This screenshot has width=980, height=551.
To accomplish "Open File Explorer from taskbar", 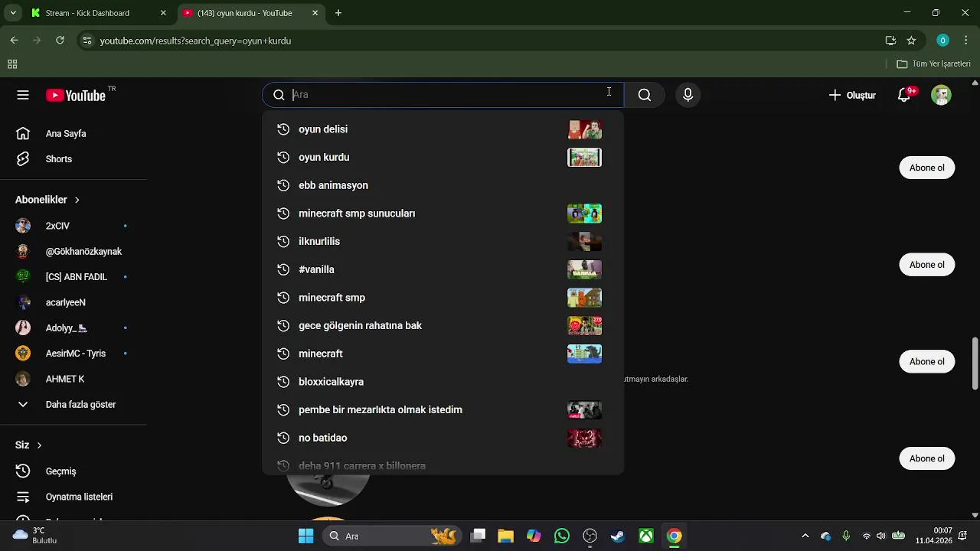I will point(505,536).
